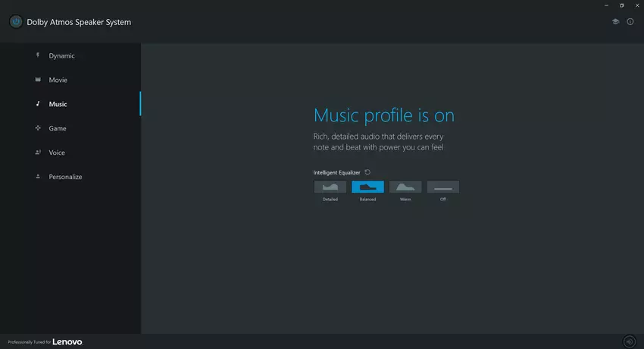Toggle the Dolby Atmos power button
The width and height of the screenshot is (644, 349).
pos(16,22)
